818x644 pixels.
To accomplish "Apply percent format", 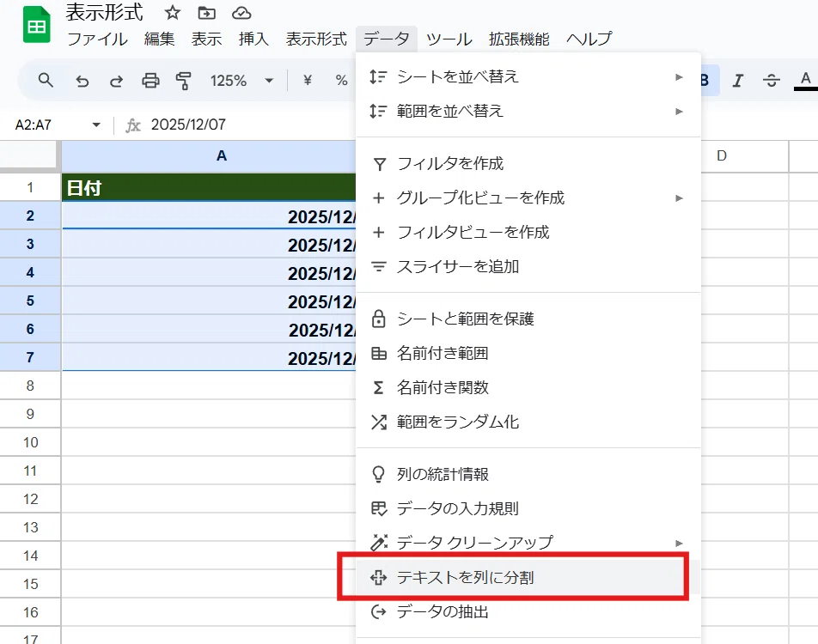I will point(342,81).
